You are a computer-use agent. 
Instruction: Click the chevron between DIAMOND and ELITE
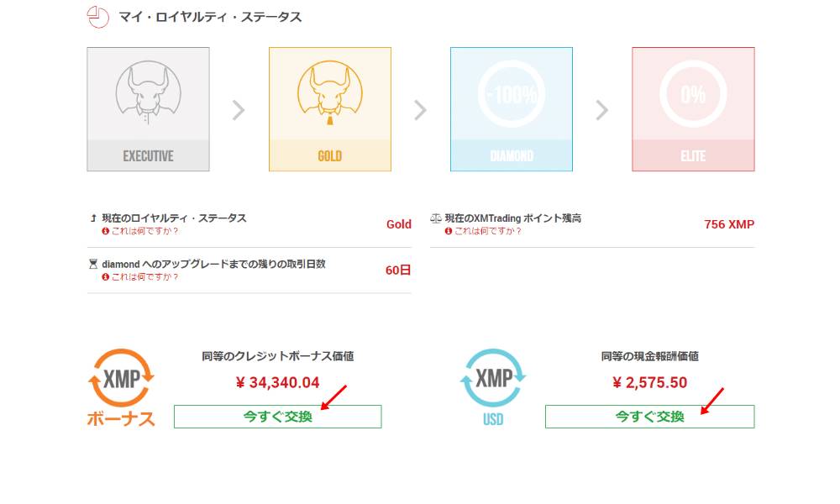point(601,109)
